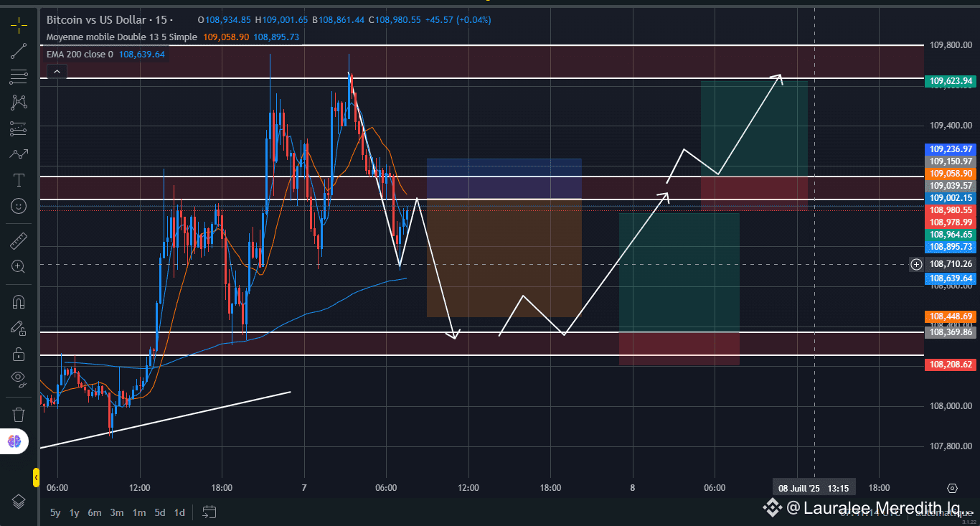Screen dimensions: 980x526
Task: Click the green 108,964.65 price label
Action: 951,235
